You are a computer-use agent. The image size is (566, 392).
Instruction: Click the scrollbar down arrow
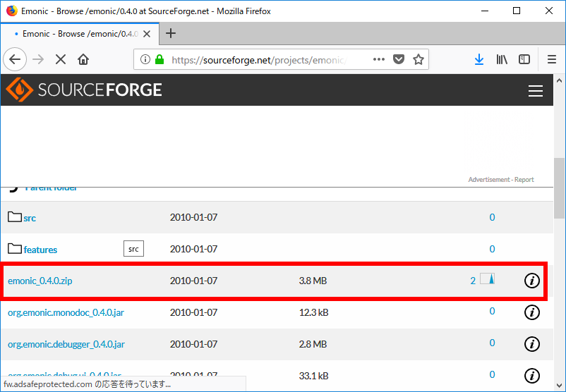[560, 385]
